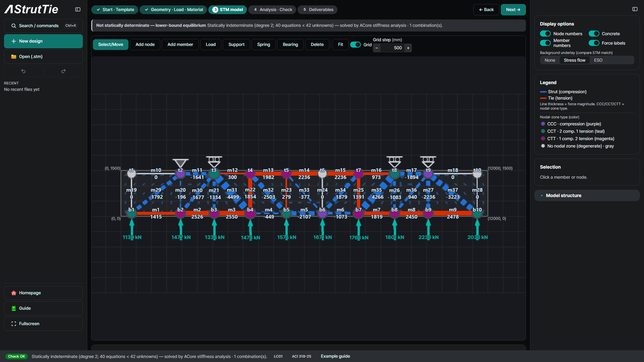Image resolution: width=644 pixels, height=362 pixels.
Task: Select the fixed support symbol at node t2
Action: pos(180,163)
